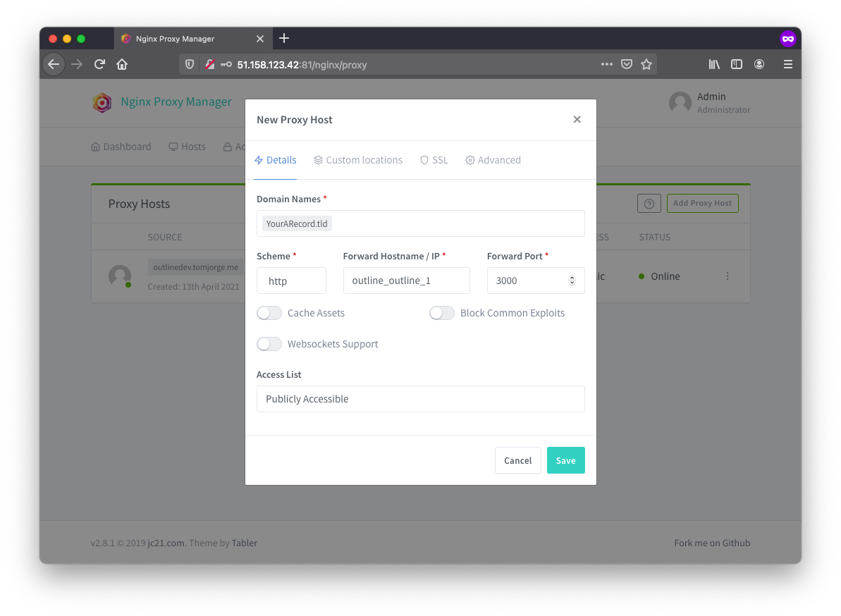Click the Domain Names input field
The width and height of the screenshot is (841, 616).
pyautogui.click(x=420, y=223)
